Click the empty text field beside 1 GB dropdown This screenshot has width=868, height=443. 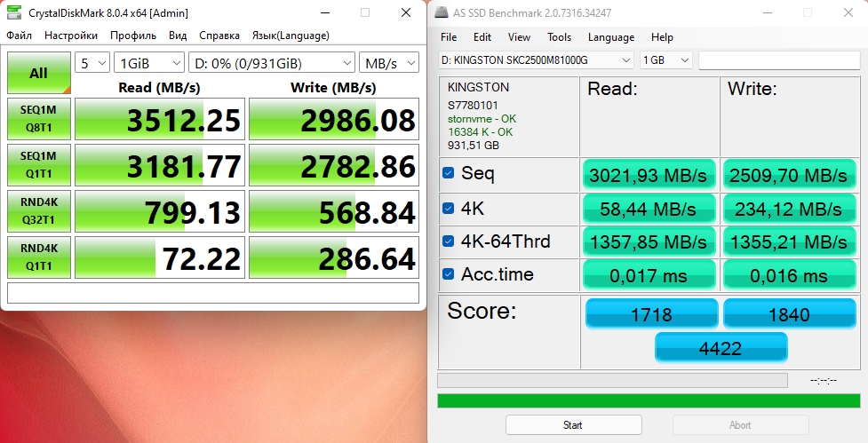[x=779, y=60]
